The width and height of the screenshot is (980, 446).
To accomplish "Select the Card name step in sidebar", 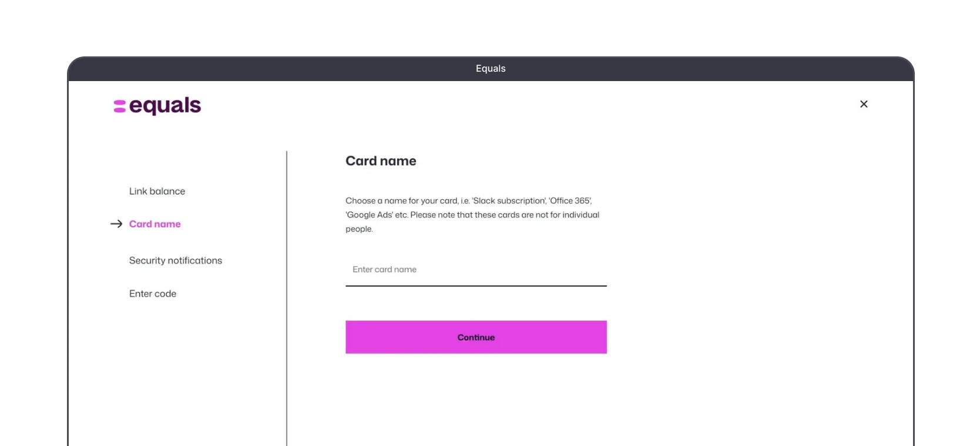I will pos(155,224).
